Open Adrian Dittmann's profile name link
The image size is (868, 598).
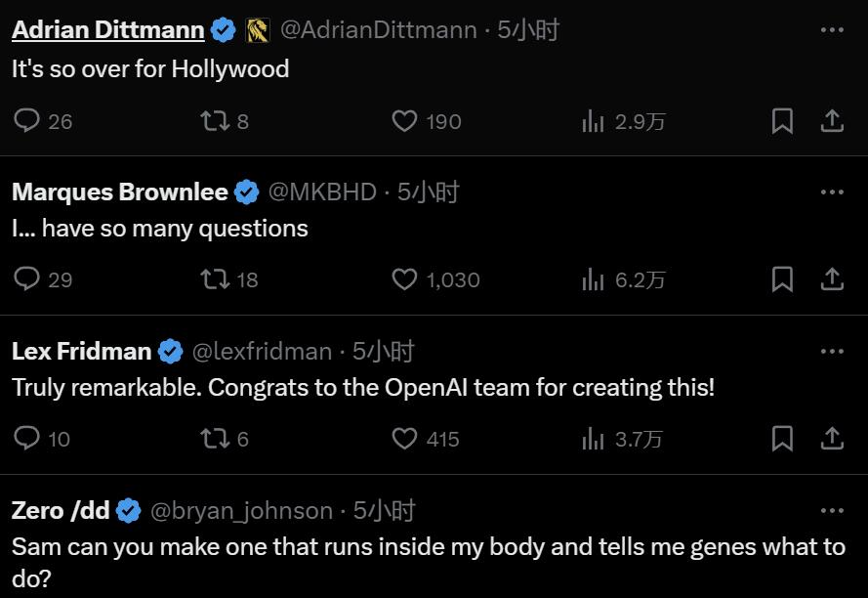[108, 30]
